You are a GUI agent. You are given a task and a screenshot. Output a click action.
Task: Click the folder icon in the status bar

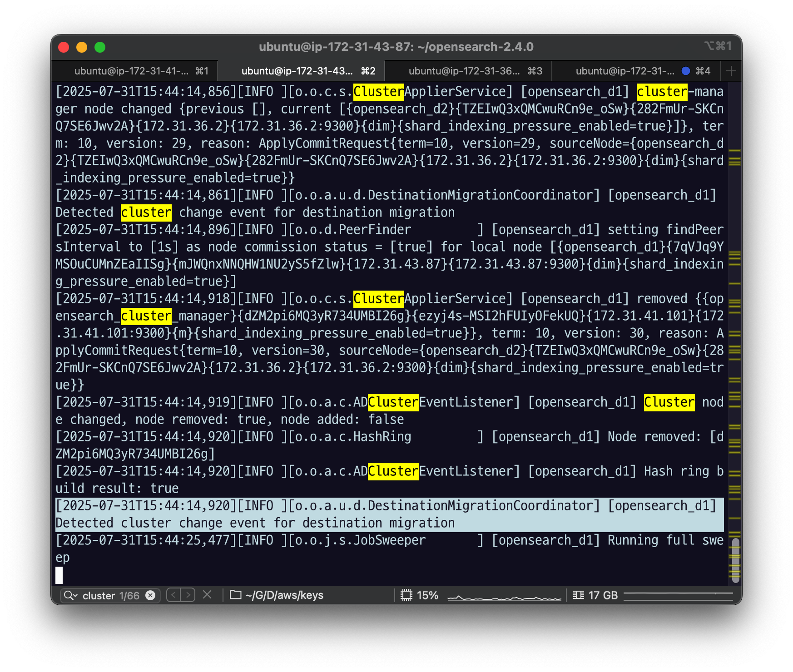(235, 595)
